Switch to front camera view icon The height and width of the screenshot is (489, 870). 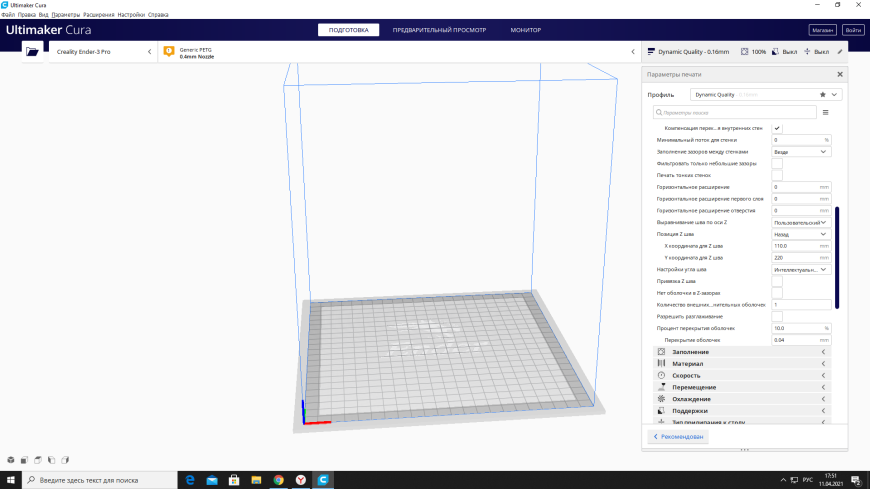pos(24,460)
